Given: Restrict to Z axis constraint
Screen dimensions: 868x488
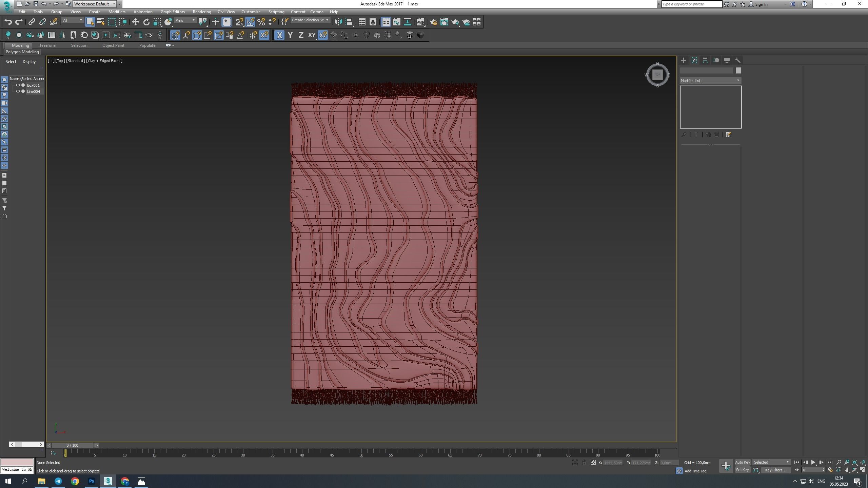Looking at the screenshot, I should coord(301,35).
